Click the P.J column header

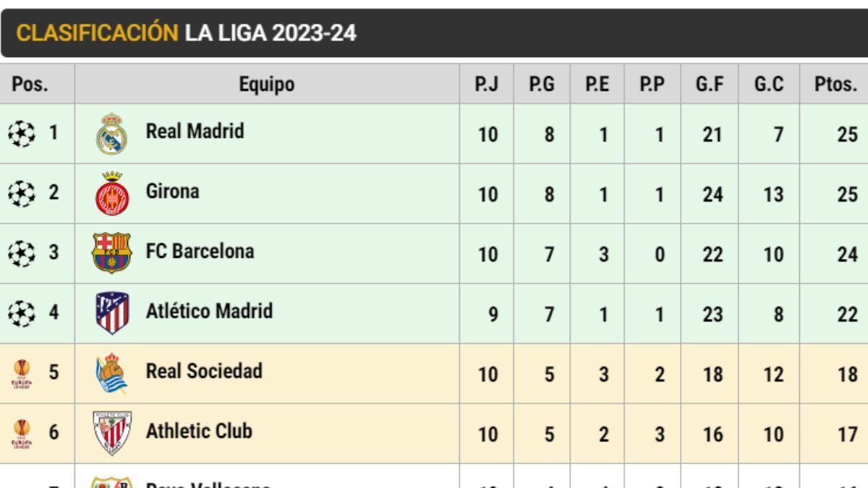[x=486, y=85]
